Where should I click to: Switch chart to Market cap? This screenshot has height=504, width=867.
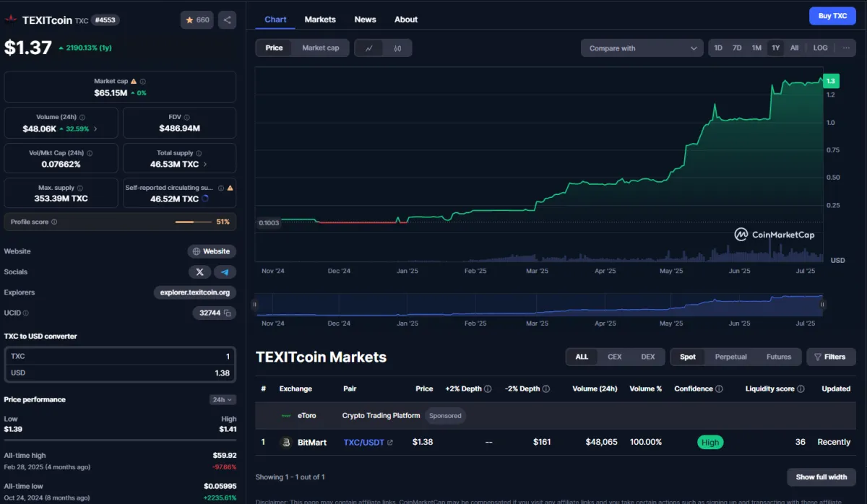(321, 48)
